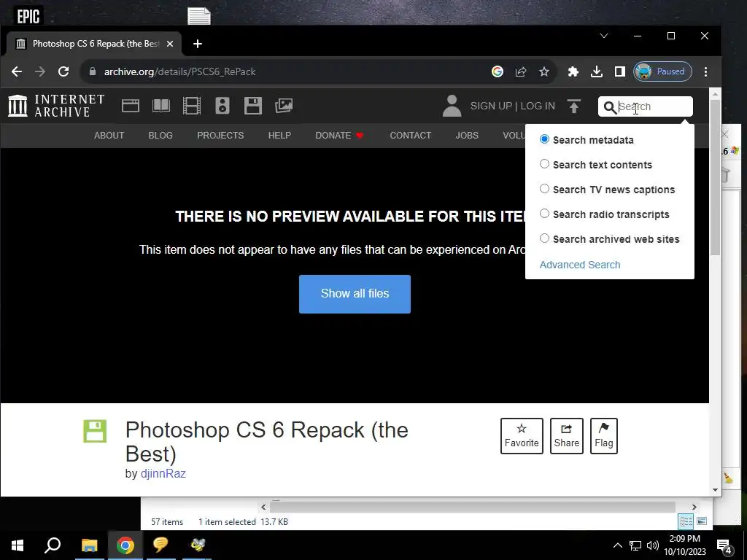Click the Share button
The height and width of the screenshot is (560, 747).
[x=566, y=436]
